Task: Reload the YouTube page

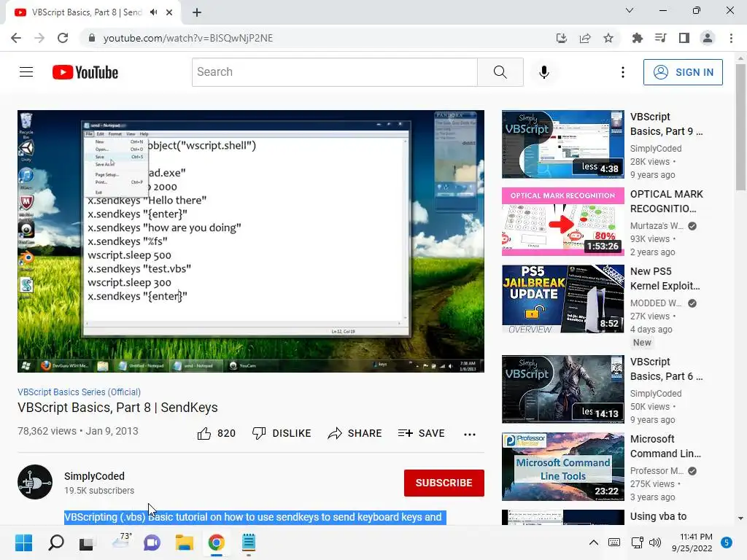Action: pos(63,38)
